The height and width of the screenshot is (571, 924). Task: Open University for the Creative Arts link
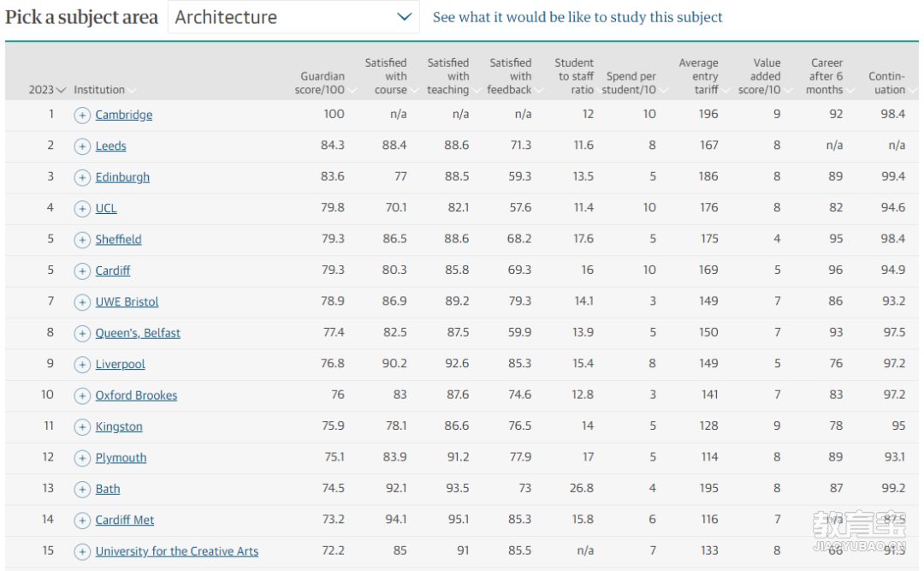[x=177, y=551]
